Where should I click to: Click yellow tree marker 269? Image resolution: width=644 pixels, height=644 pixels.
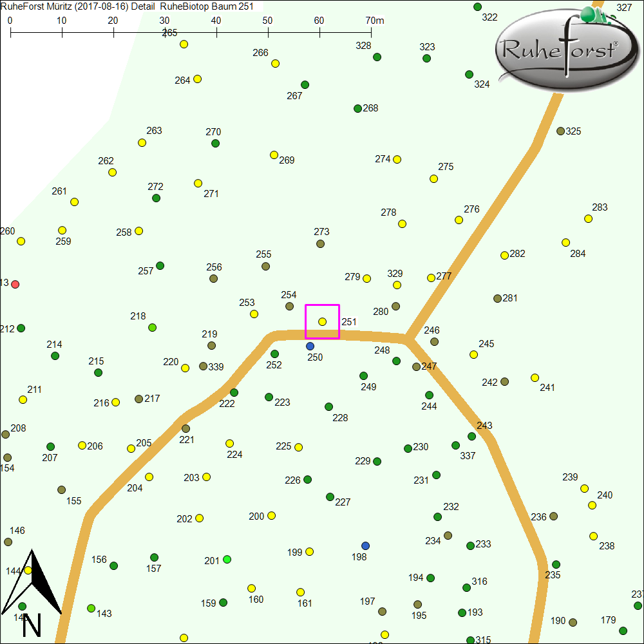(274, 155)
